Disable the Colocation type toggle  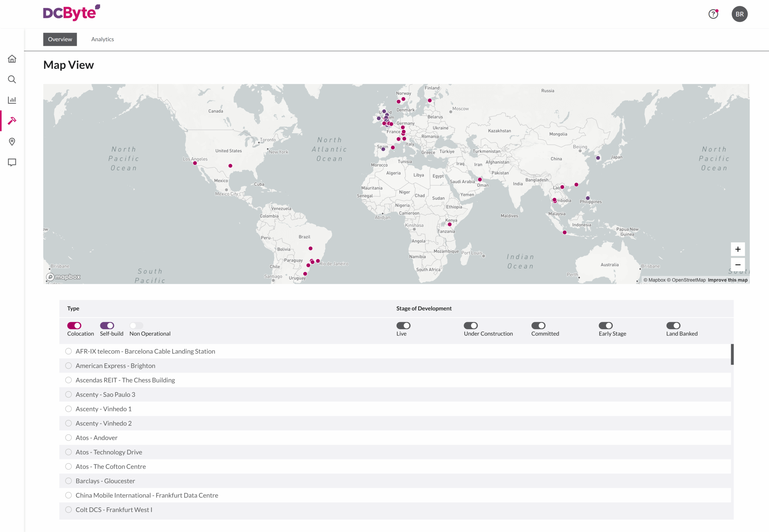[x=75, y=326]
